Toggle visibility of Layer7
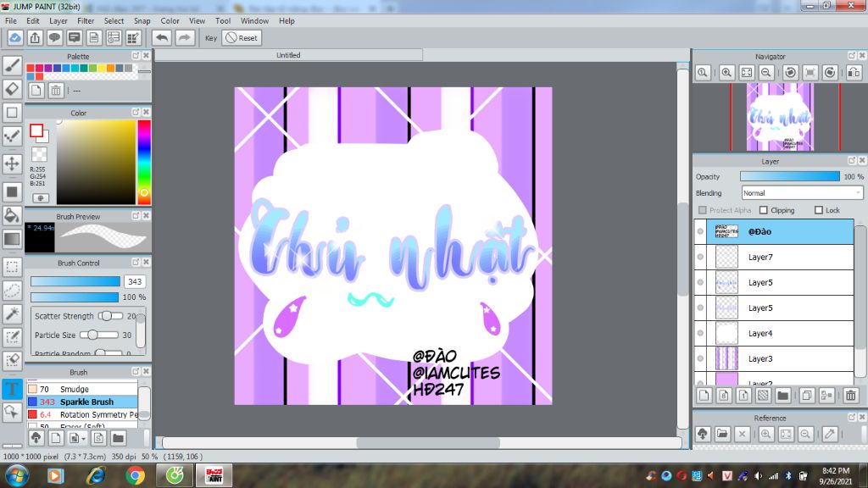This screenshot has width=868, height=488. [x=700, y=257]
